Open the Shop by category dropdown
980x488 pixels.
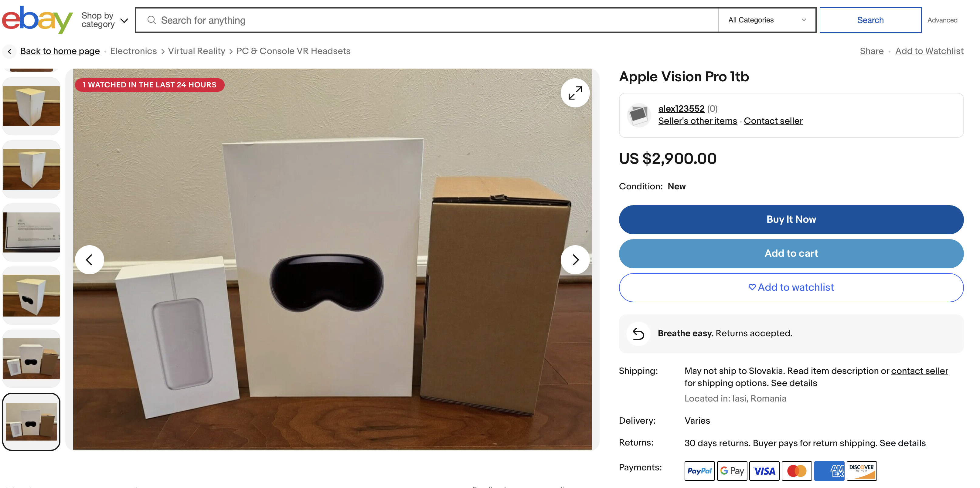(104, 20)
